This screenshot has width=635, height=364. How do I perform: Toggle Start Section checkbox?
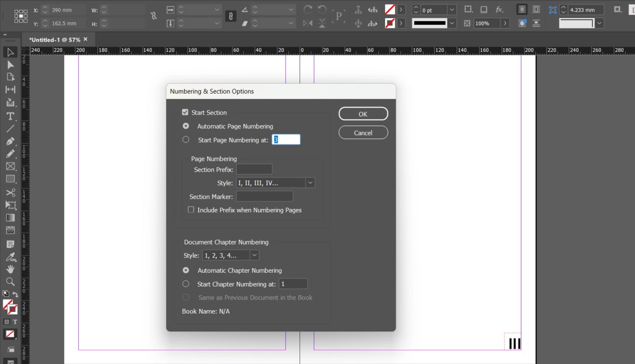pos(185,112)
